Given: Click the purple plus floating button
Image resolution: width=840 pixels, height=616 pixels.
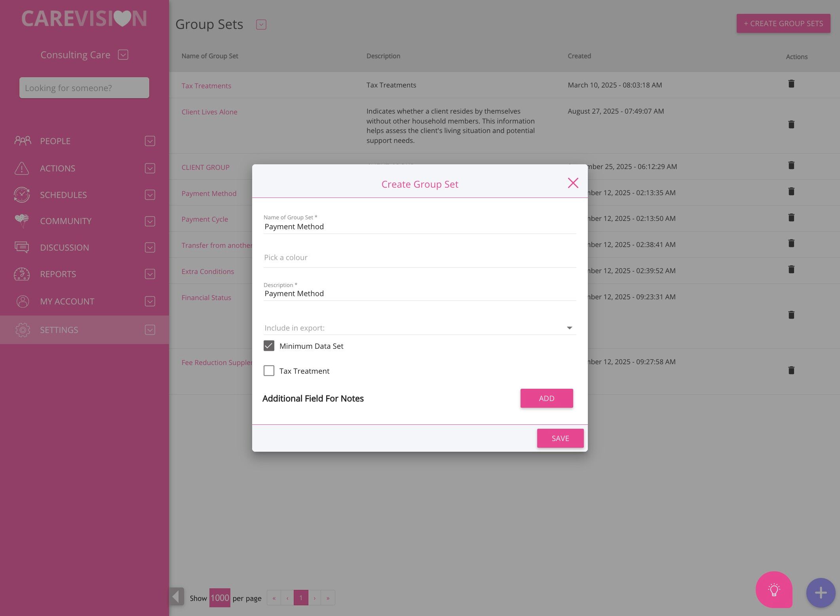Looking at the screenshot, I should (x=820, y=593).
